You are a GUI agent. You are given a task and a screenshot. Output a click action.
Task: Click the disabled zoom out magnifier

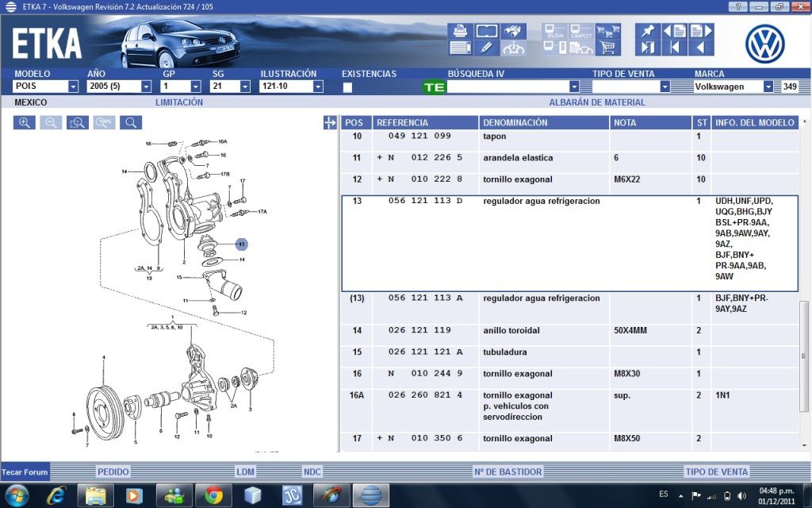coord(51,123)
